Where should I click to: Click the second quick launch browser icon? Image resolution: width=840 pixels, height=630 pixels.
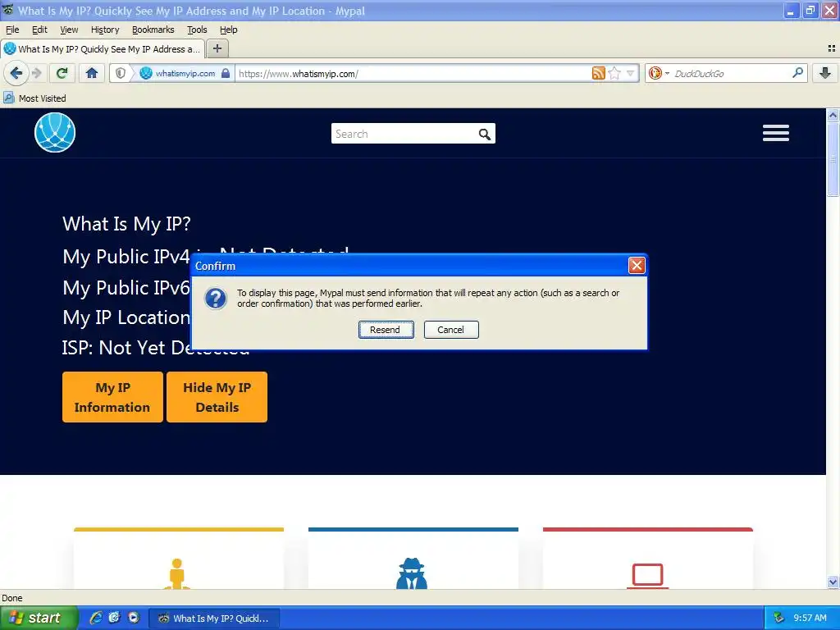[114, 618]
